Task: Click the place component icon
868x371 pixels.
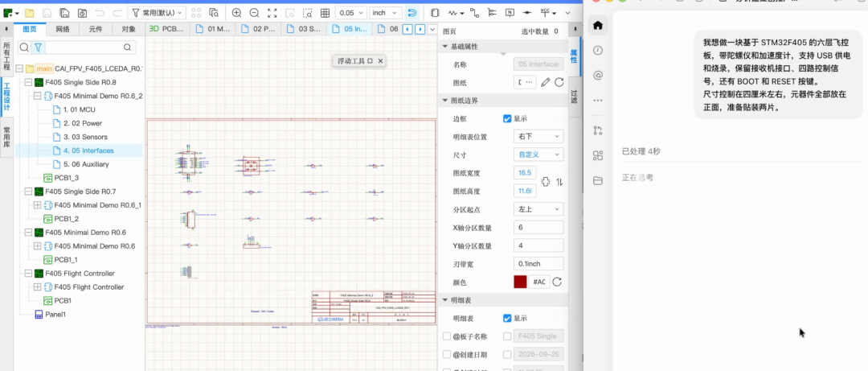Action: [x=435, y=13]
